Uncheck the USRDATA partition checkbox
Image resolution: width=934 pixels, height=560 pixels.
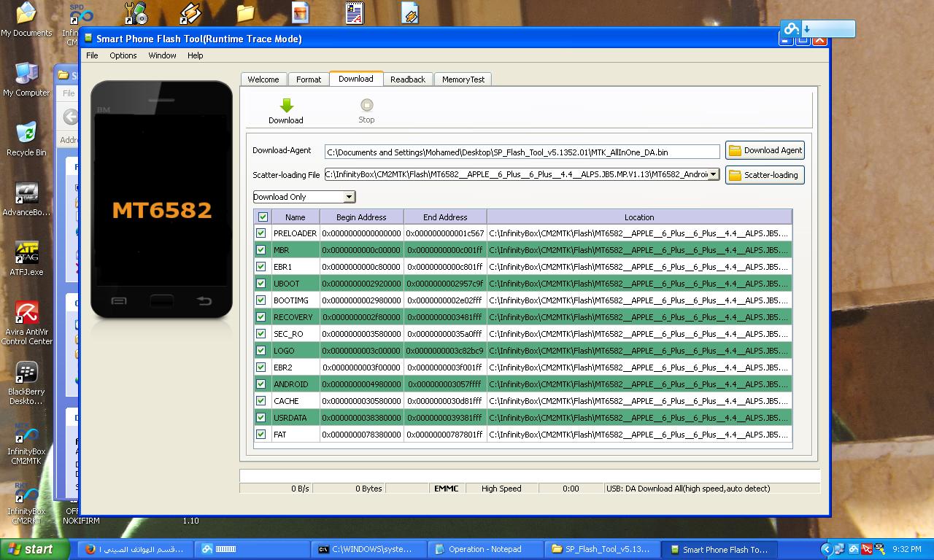pos(260,418)
